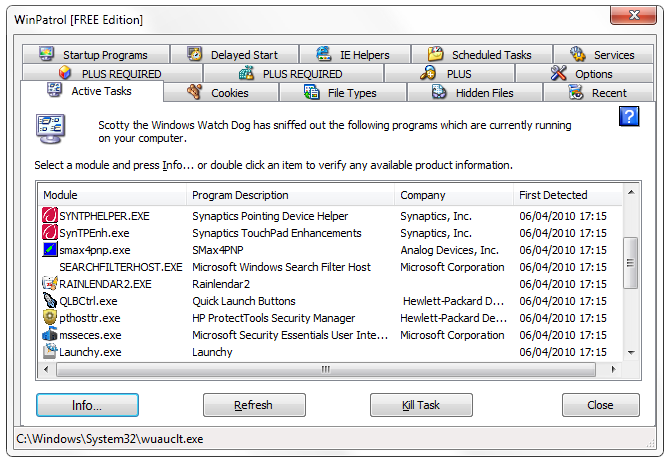Viewport: 670px width, 461px height.
Task: Click the vertical scrollbar thumb
Action: (630, 262)
